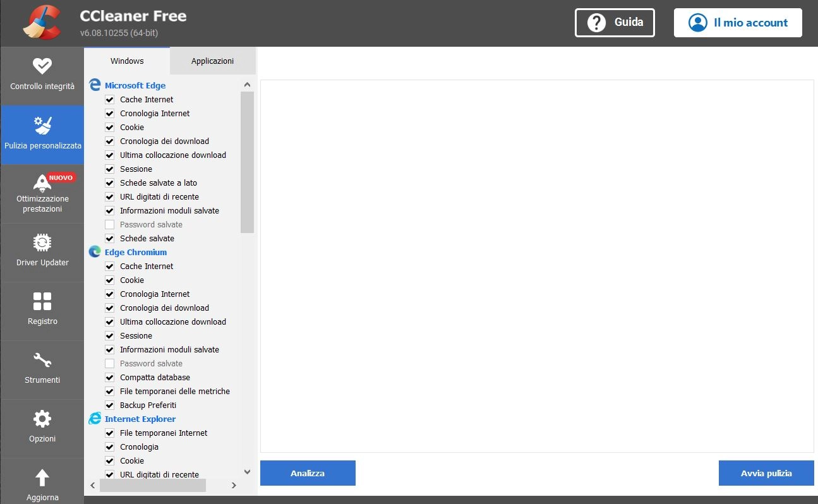
Task: Collapse the Internet Explorer section header
Action: pos(140,419)
